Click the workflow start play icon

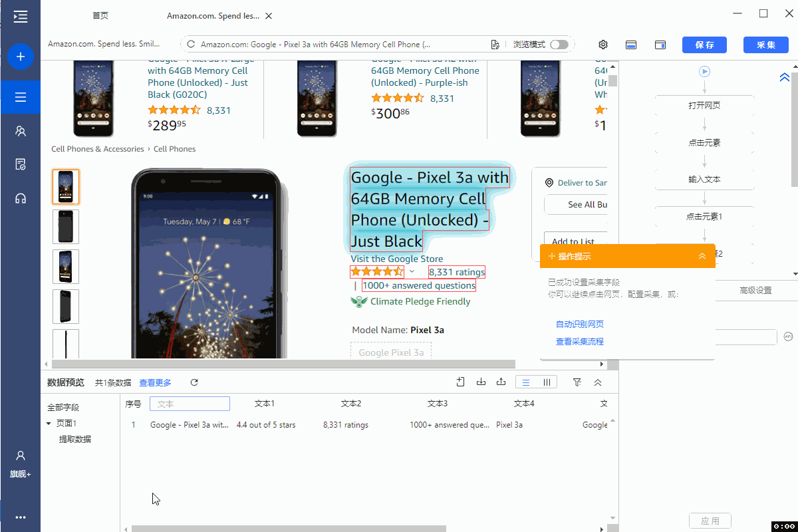click(704, 71)
